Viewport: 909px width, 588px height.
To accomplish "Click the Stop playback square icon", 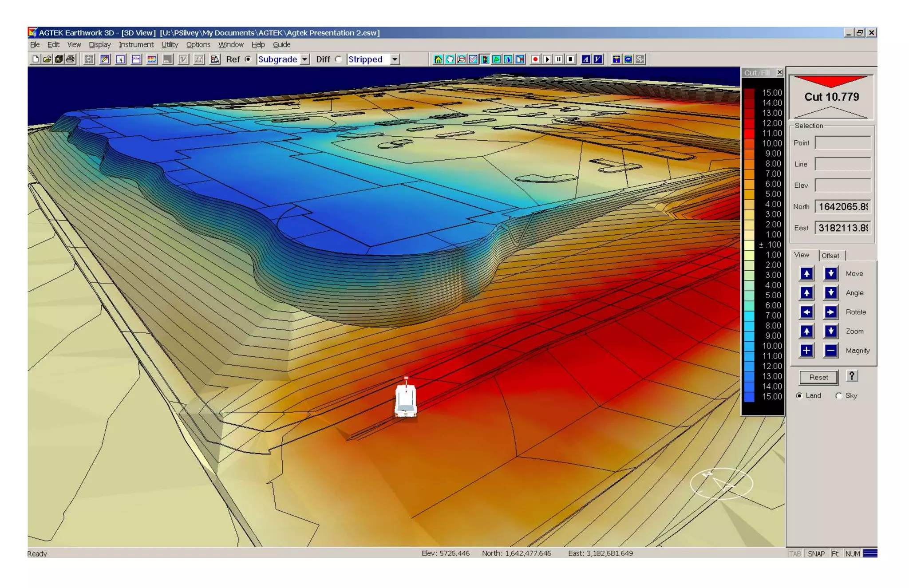I will click(571, 59).
